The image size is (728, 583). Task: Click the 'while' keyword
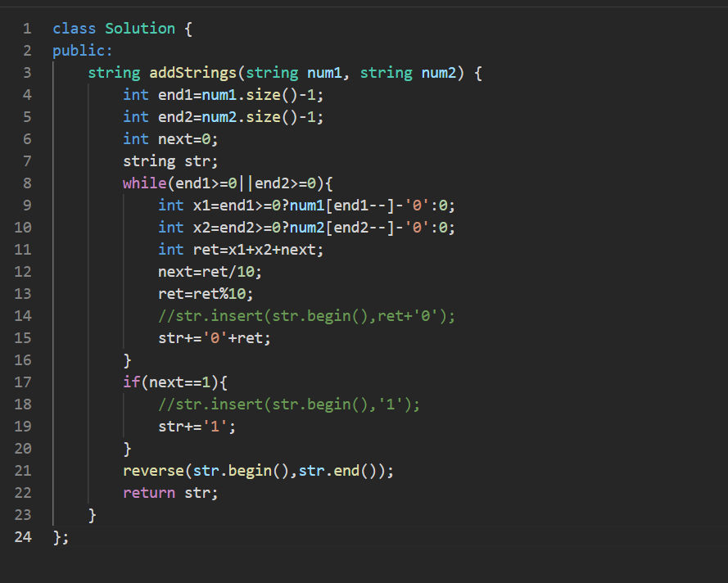(x=145, y=183)
